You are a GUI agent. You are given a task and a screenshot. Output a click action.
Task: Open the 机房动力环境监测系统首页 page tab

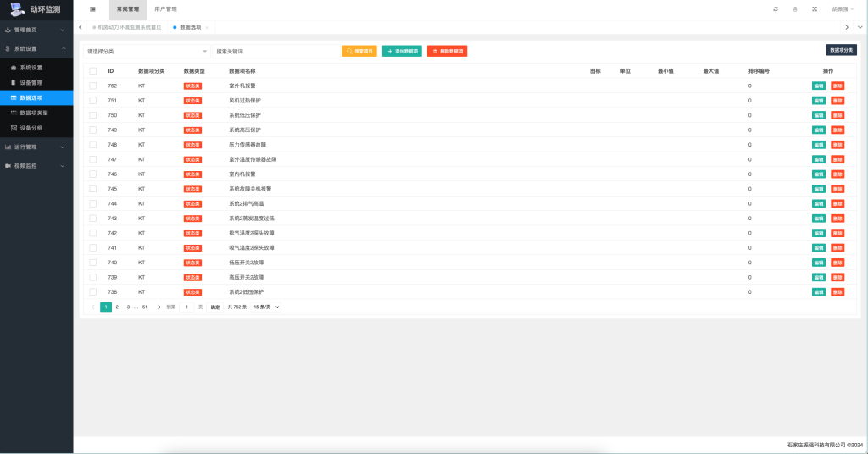(128, 27)
